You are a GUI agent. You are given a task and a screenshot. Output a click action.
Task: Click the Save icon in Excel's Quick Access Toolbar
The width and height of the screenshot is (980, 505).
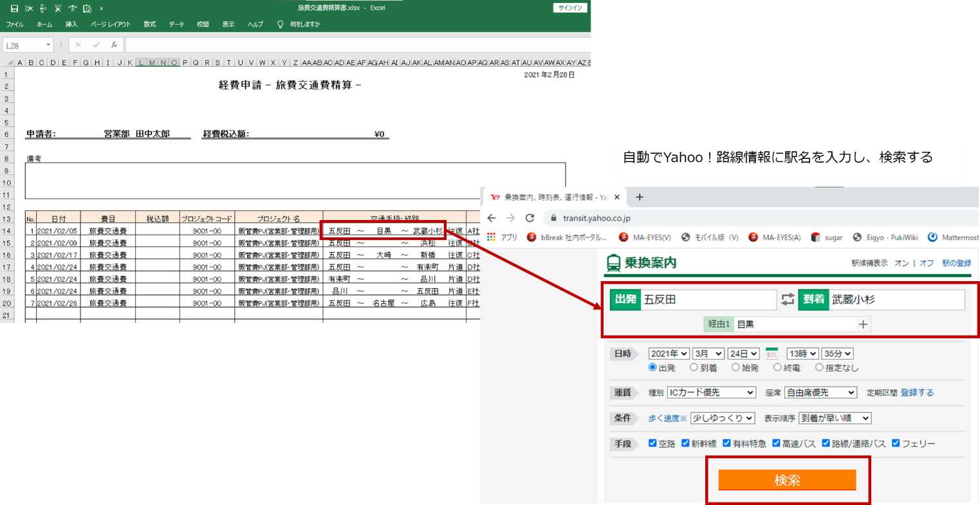point(14,8)
